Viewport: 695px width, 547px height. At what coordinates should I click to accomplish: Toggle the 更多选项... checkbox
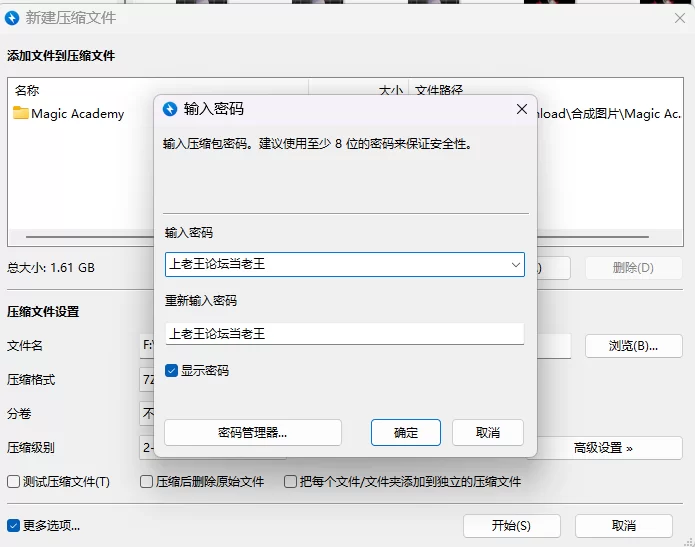point(13,526)
